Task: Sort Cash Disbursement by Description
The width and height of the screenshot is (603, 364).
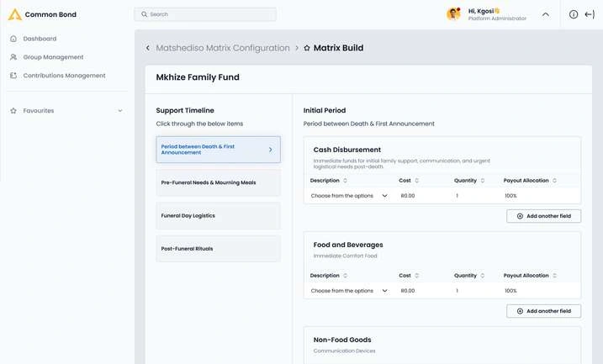Action: (345, 181)
